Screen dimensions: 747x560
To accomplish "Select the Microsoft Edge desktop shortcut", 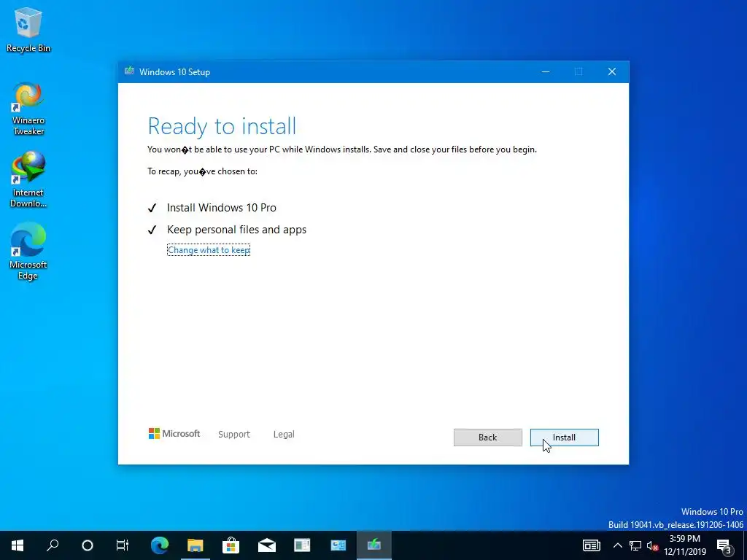I will click(28, 251).
